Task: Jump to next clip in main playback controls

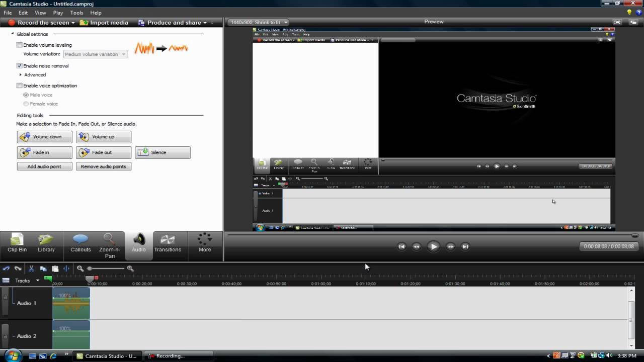Action: [x=465, y=246]
